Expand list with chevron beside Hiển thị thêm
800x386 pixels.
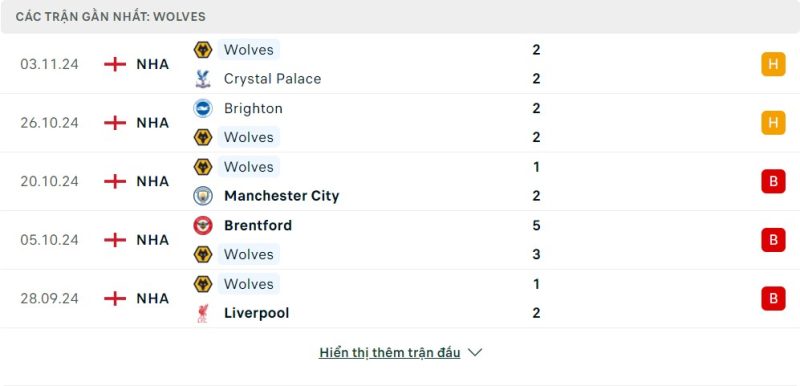(x=475, y=353)
